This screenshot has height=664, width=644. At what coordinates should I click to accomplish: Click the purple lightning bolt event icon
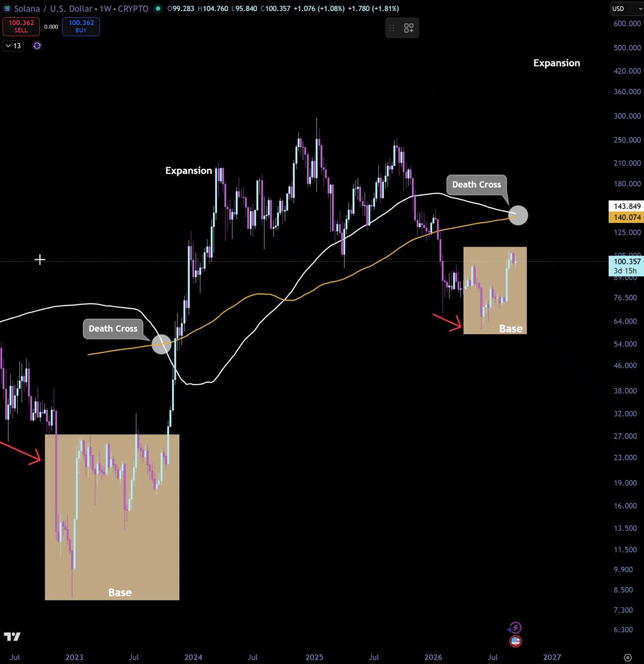pos(516,627)
